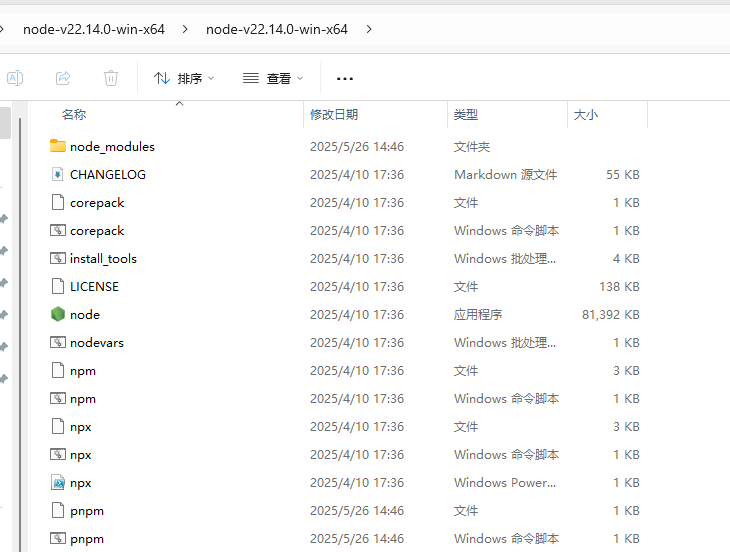Sort by 修改日期 column header
Viewport: 730px width, 552px height.
click(334, 114)
